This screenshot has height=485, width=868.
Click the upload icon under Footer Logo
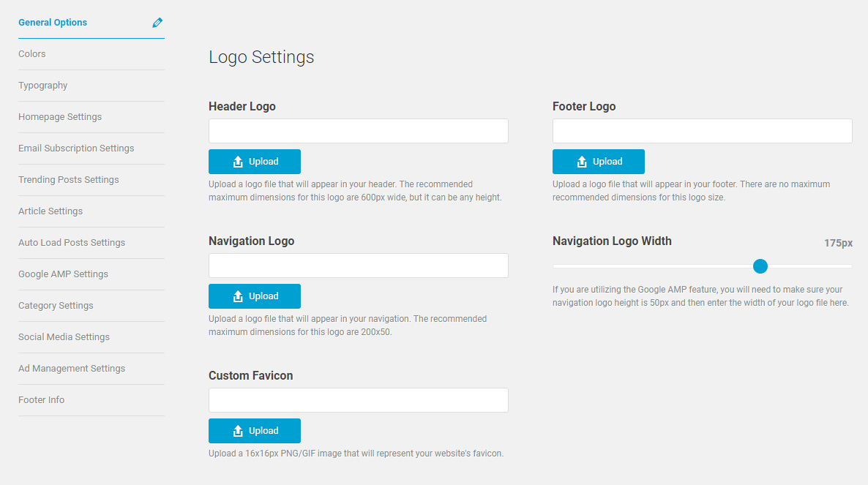pos(582,162)
